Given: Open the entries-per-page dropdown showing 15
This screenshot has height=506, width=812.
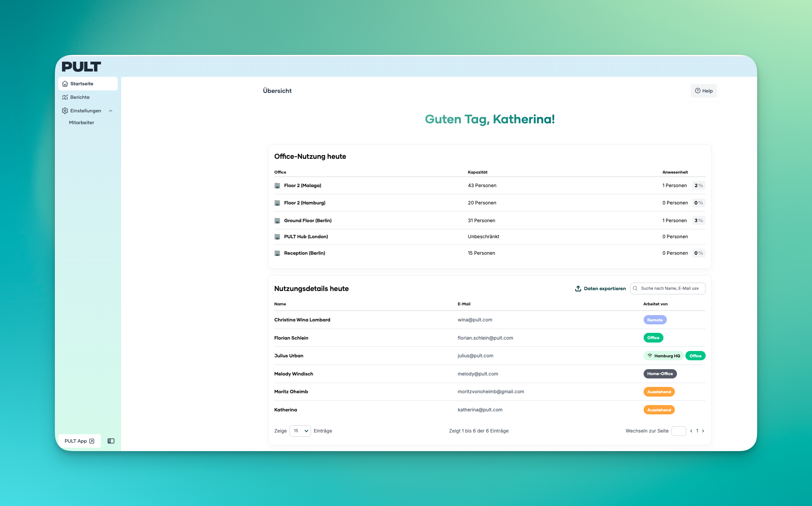Looking at the screenshot, I should [300, 431].
